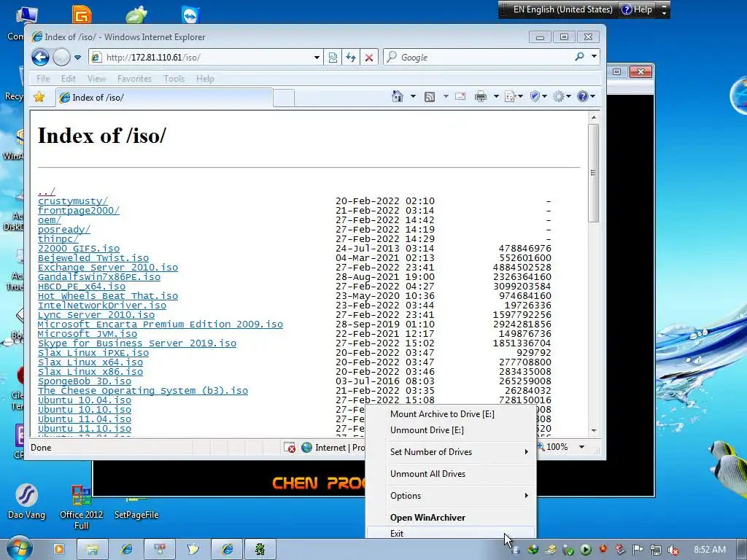The height and width of the screenshot is (560, 747).
Task: Open the Dao Vang desktop shortcut
Action: pyautogui.click(x=27, y=502)
